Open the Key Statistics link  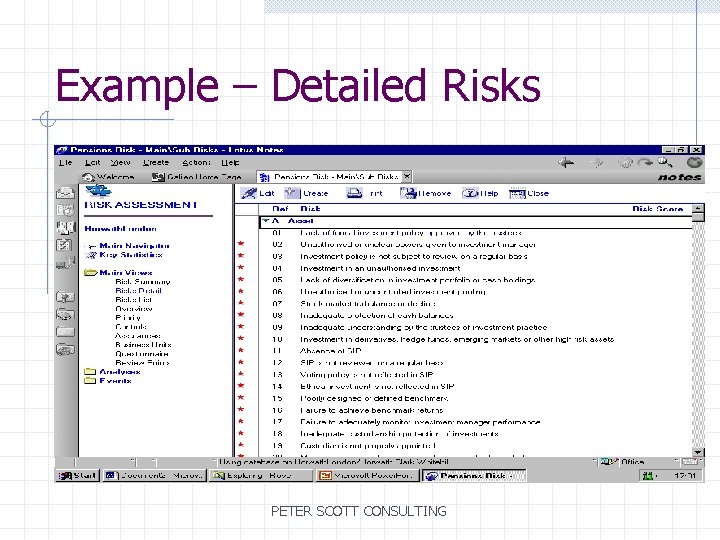130,255
